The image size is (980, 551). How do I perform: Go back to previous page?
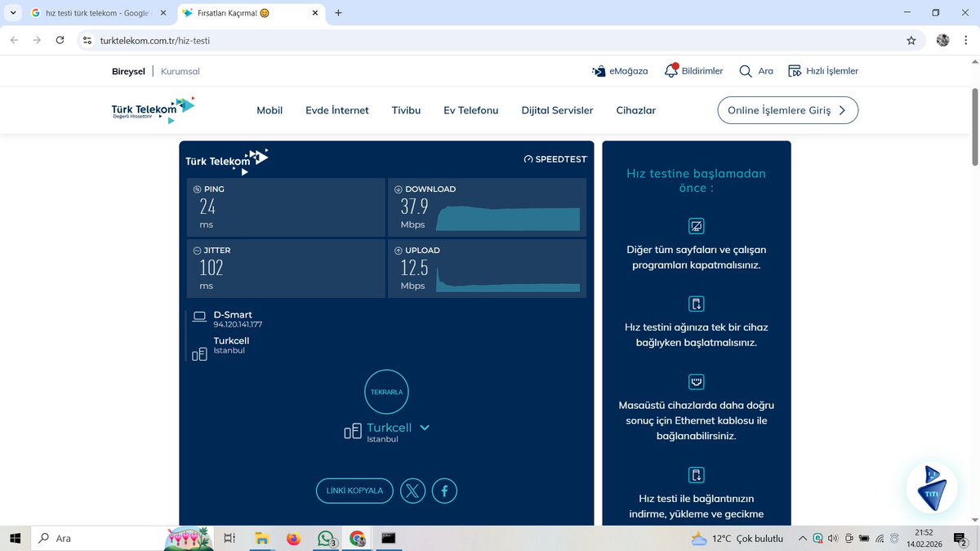[14, 40]
